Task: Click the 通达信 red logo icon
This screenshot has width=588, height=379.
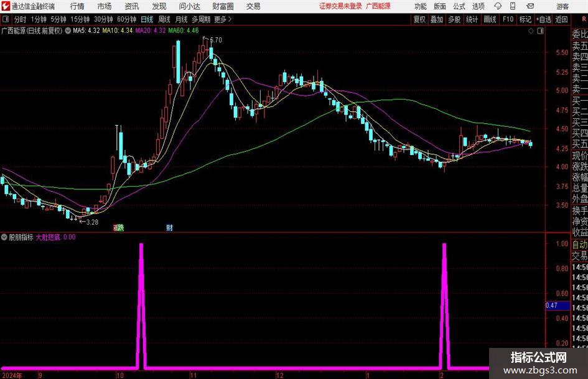Action: coord(6,6)
